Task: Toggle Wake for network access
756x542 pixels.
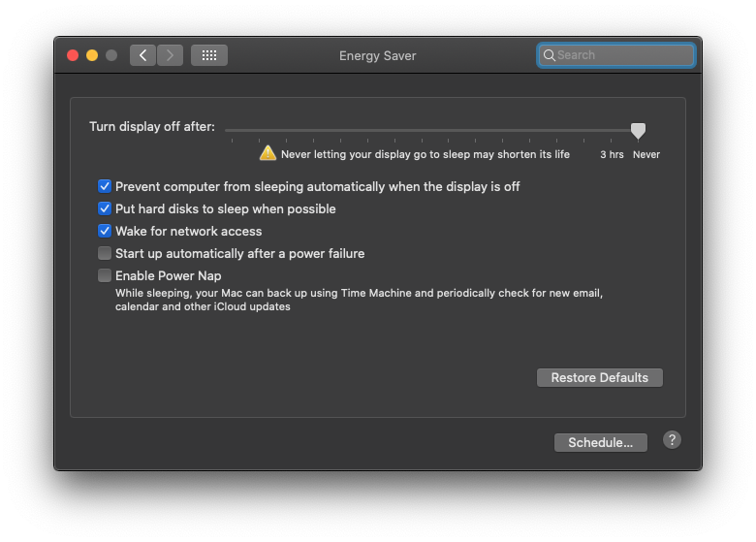Action: (x=104, y=231)
